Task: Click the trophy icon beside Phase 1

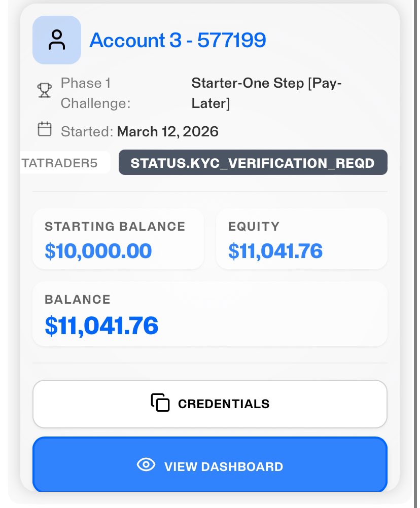Action: (x=45, y=90)
